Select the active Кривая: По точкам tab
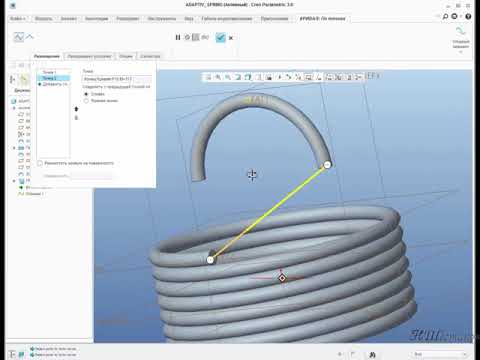This screenshot has height=360, width=480. tap(323, 19)
